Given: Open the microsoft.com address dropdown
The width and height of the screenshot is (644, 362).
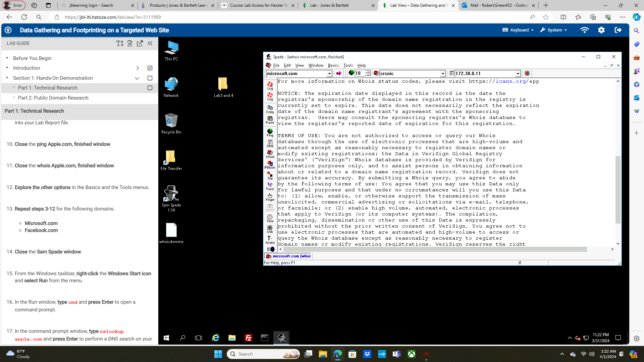Looking at the screenshot, I should click(x=329, y=73).
